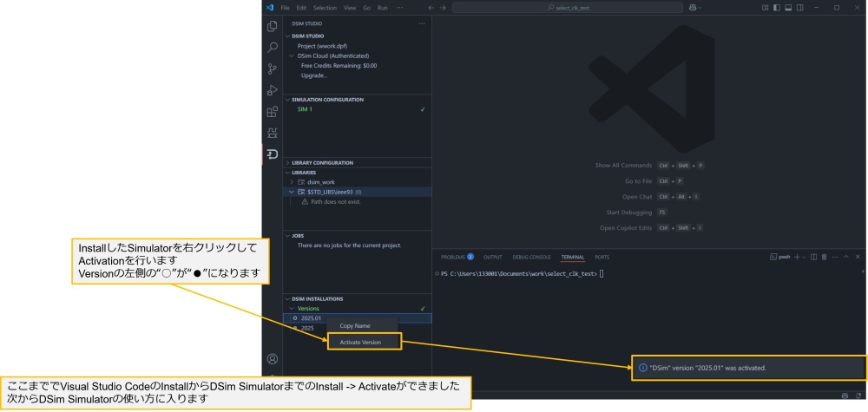868x412 pixels.
Task: Maximize the panel with up chevron
Action: point(845,257)
